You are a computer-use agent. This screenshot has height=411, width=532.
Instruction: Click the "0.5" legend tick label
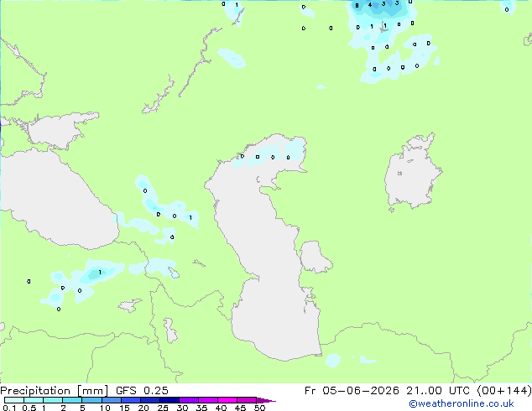(29, 408)
